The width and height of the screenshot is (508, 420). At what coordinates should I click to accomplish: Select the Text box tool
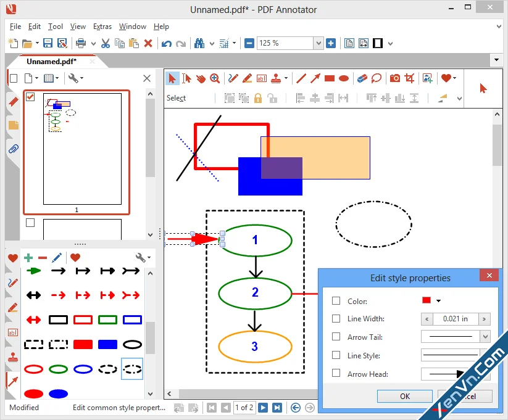pos(262,78)
